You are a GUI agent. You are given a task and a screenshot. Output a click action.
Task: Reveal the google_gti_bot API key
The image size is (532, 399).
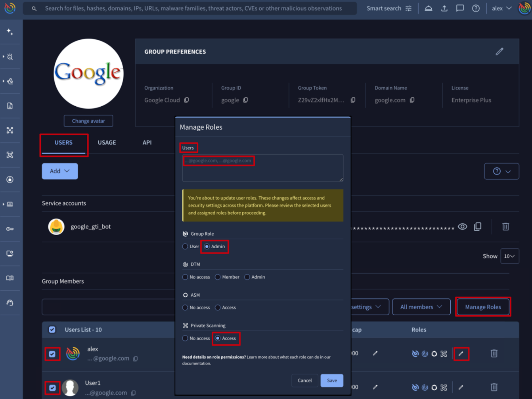(x=462, y=226)
